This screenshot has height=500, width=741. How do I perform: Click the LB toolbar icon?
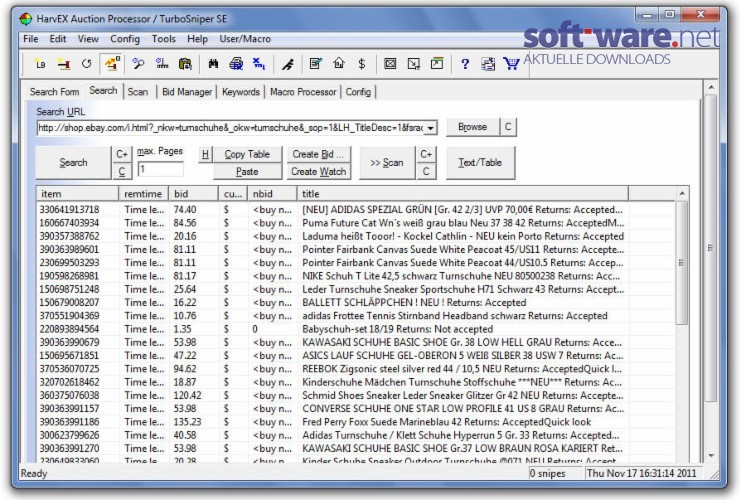pos(40,64)
